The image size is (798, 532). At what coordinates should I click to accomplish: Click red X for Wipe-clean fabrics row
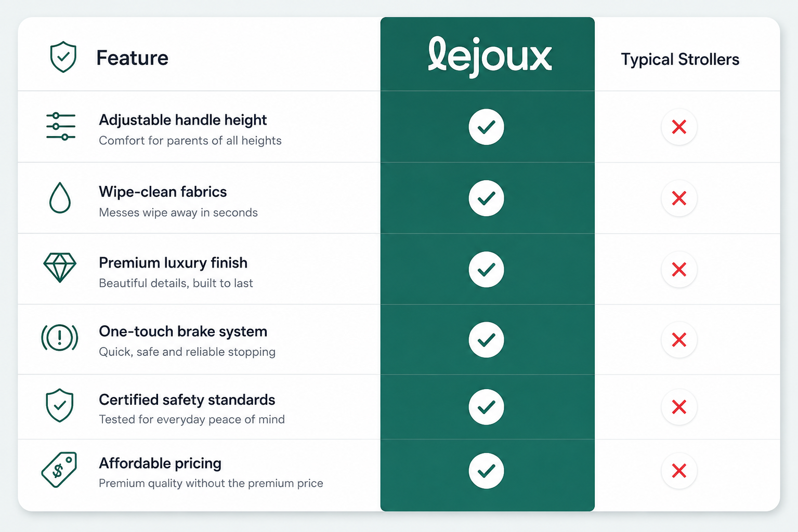[x=679, y=198]
